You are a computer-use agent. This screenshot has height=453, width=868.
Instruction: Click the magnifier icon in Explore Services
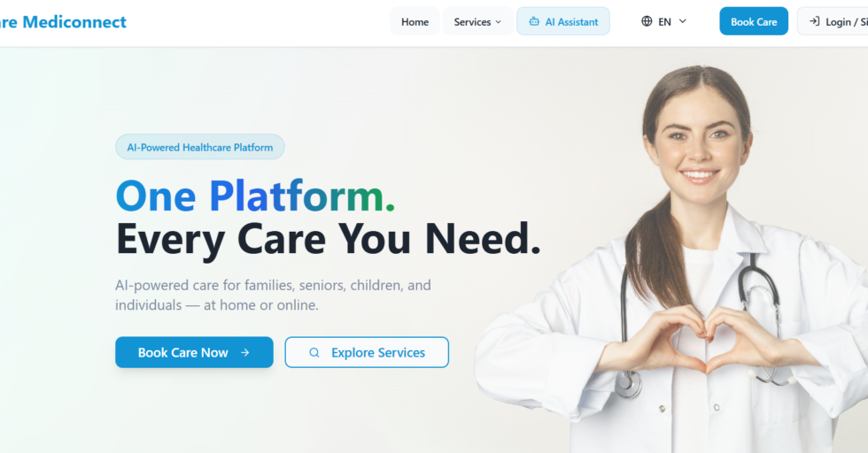pyautogui.click(x=314, y=352)
